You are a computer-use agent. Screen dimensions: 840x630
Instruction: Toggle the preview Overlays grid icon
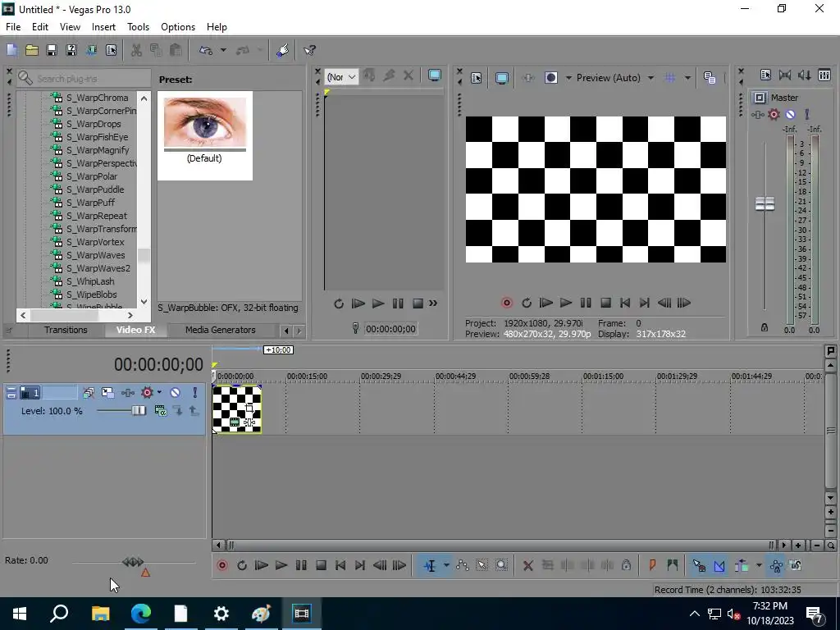(x=669, y=78)
